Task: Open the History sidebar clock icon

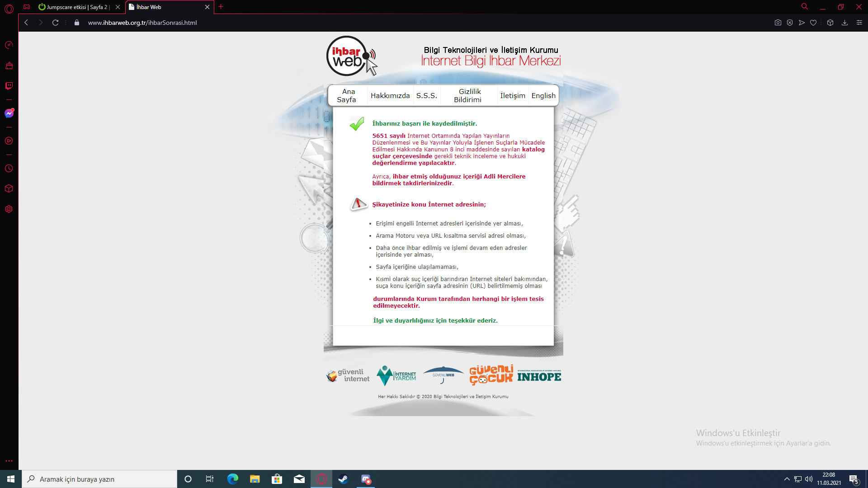Action: (x=9, y=169)
